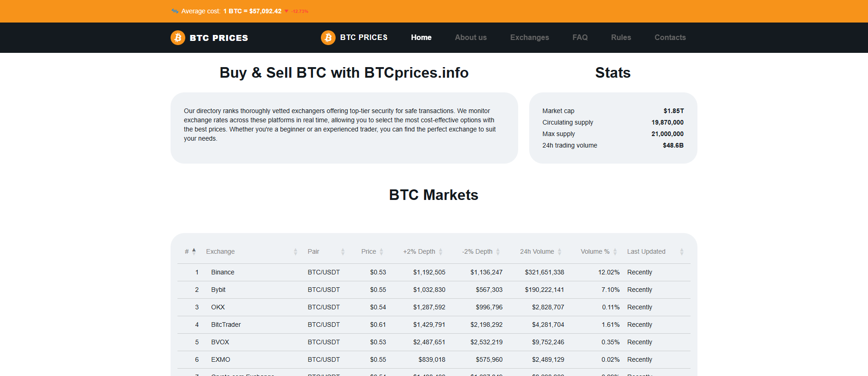Open the About us page
Screen dimensions: 868x376
471,38
